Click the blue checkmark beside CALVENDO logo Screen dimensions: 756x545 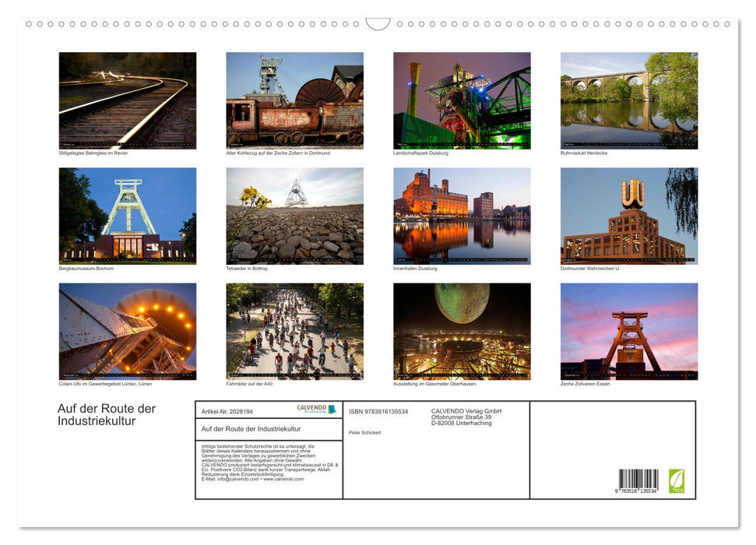click(333, 409)
